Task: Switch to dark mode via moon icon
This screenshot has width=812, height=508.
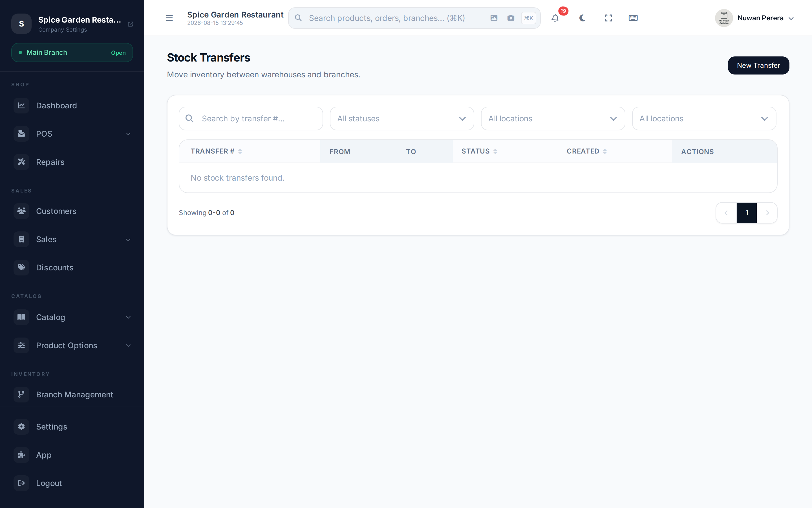Action: (582, 18)
